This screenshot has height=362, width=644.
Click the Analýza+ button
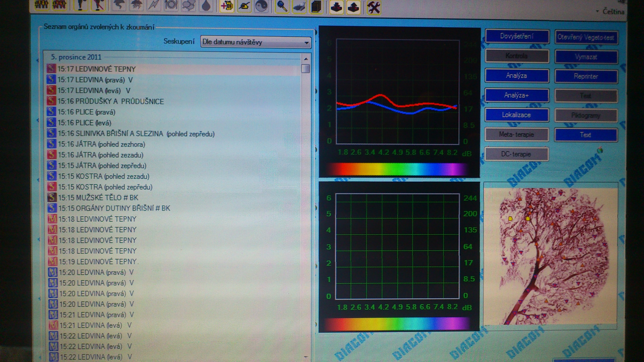(x=517, y=95)
